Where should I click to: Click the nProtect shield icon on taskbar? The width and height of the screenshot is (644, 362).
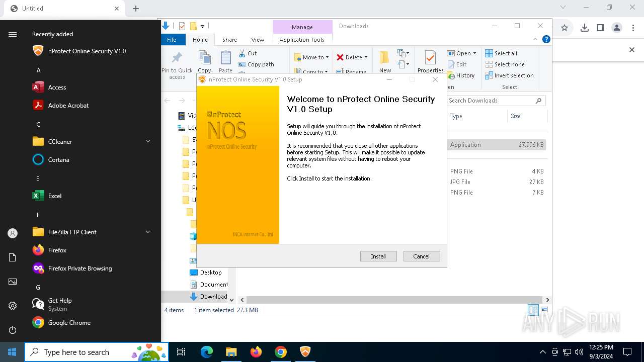click(x=305, y=352)
